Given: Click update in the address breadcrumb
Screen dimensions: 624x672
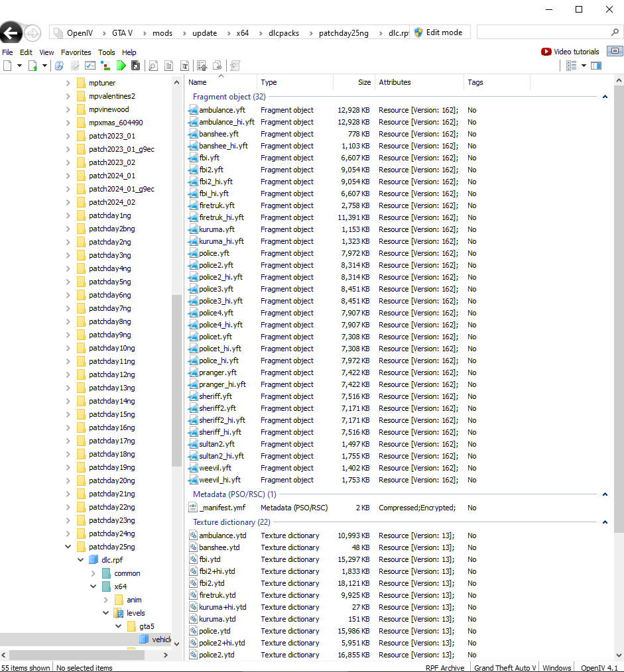Looking at the screenshot, I should coord(204,33).
